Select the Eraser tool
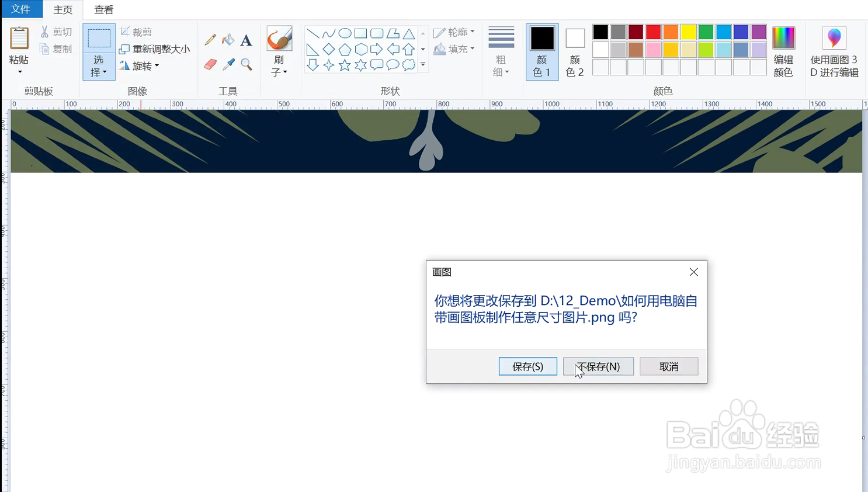 pos(210,64)
